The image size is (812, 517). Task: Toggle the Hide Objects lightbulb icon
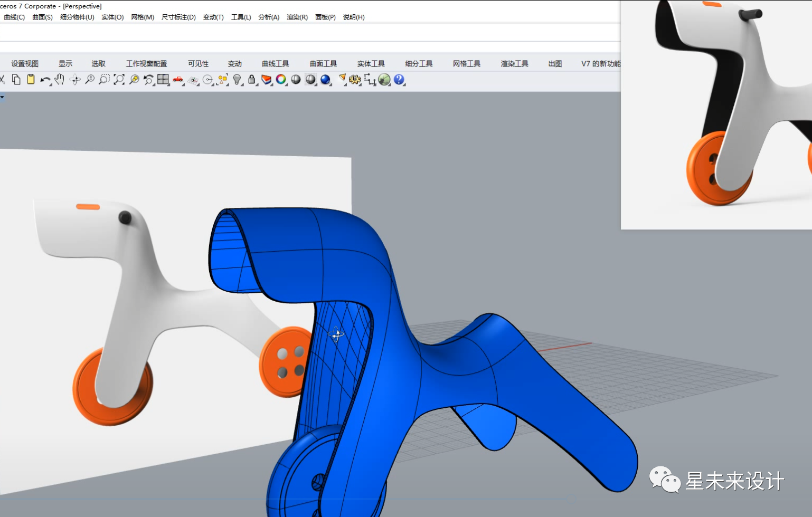click(238, 80)
